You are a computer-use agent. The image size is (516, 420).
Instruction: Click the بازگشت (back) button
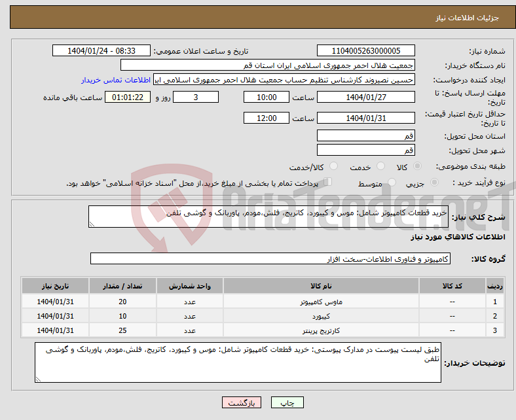pyautogui.click(x=242, y=402)
